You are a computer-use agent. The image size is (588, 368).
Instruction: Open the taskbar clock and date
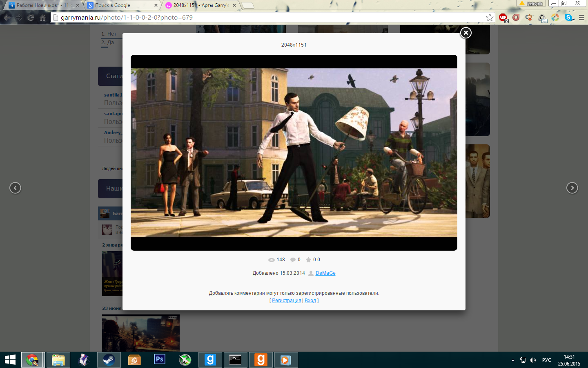pyautogui.click(x=569, y=360)
